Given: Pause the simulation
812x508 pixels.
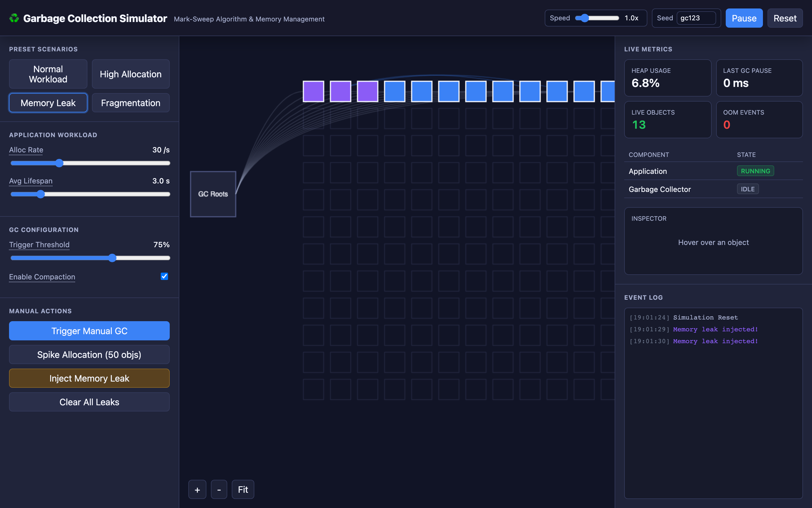Looking at the screenshot, I should click(744, 18).
